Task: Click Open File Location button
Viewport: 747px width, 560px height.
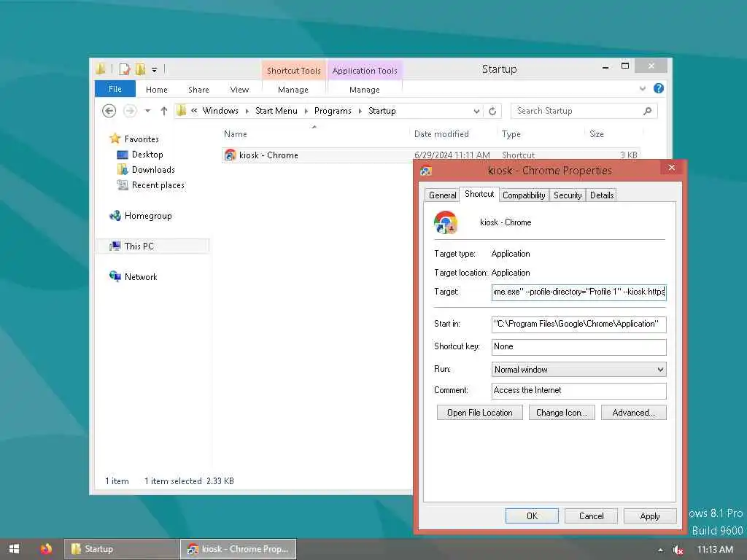Action: pos(480,413)
